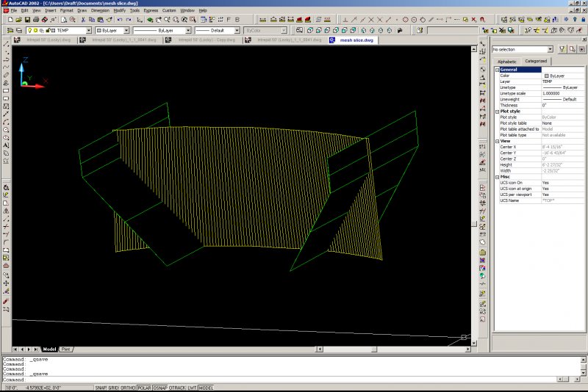Open the 'No selection' properties dropdown
This screenshot has height=392, width=588.
coord(551,49)
